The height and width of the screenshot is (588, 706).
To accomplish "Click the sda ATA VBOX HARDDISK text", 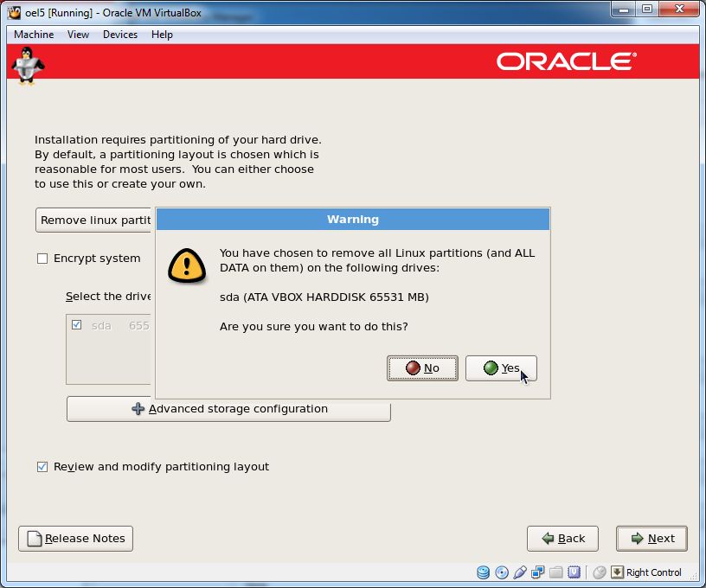I will [x=324, y=297].
